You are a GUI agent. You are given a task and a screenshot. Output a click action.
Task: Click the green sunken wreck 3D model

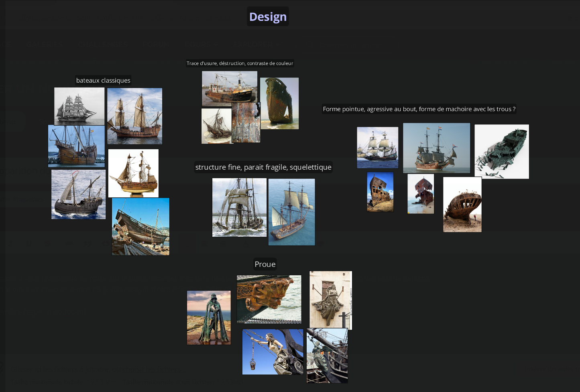tap(501, 151)
